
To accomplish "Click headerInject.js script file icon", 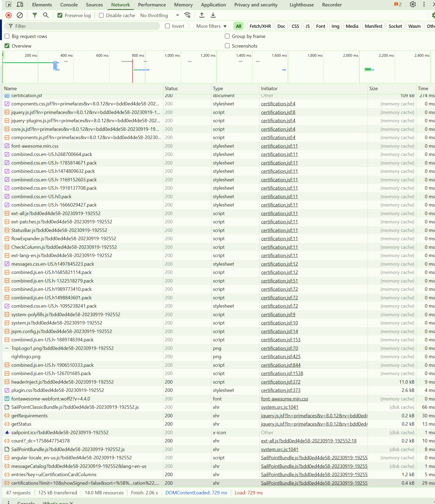I will coord(7,382).
